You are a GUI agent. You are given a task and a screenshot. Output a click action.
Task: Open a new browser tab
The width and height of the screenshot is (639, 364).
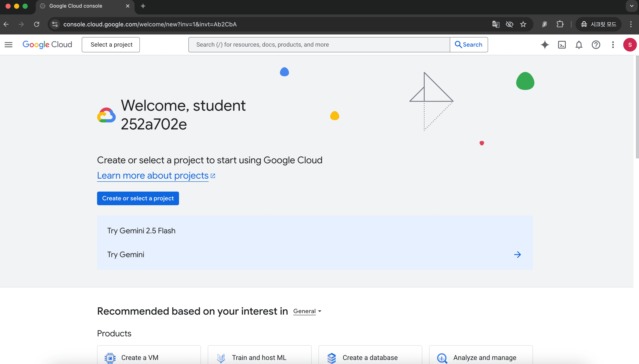click(x=143, y=6)
